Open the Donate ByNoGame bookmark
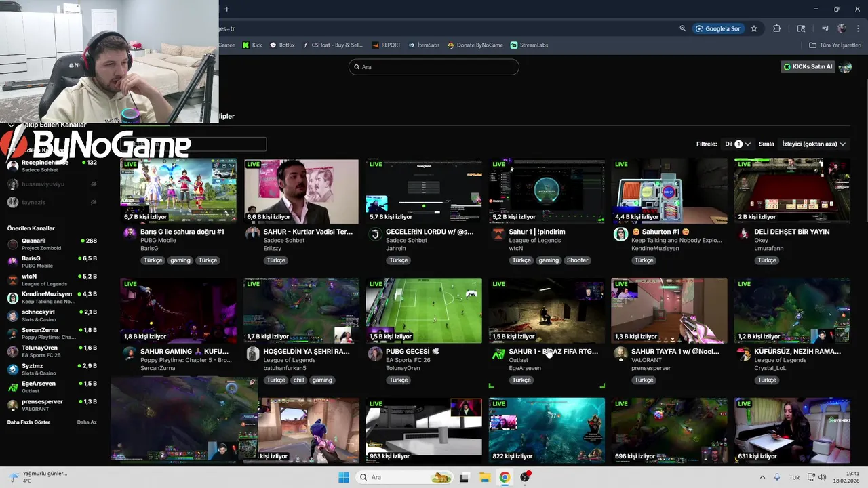 [x=475, y=45]
